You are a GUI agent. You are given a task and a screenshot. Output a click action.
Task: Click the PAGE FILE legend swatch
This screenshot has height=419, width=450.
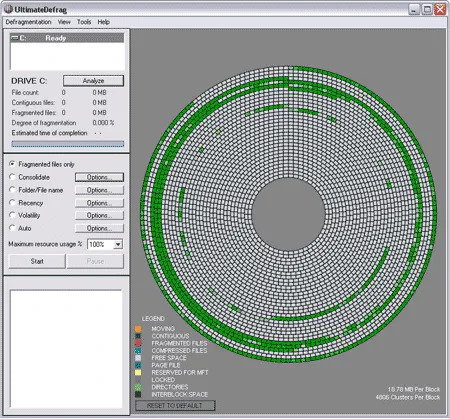click(x=138, y=365)
